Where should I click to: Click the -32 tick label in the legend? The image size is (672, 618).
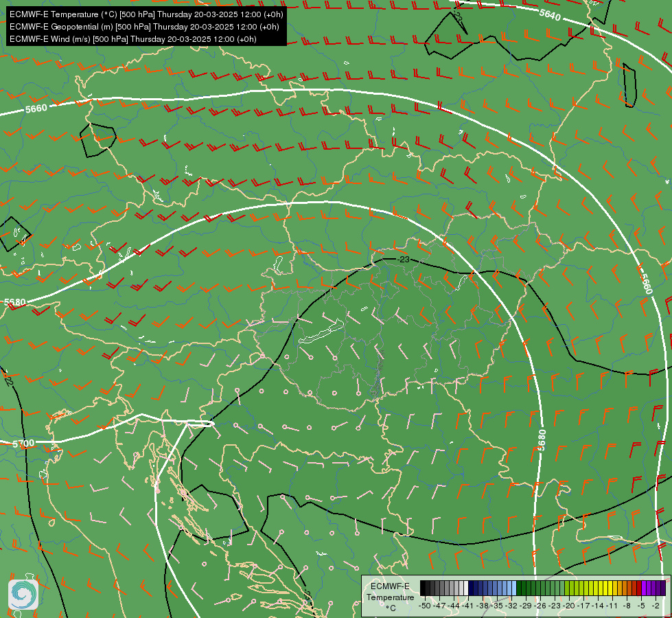[x=511, y=606]
